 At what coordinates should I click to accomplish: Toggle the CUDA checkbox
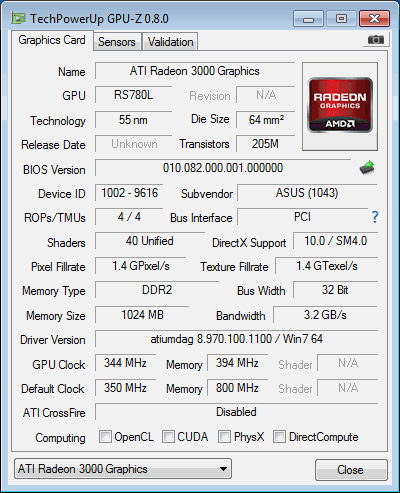168,436
